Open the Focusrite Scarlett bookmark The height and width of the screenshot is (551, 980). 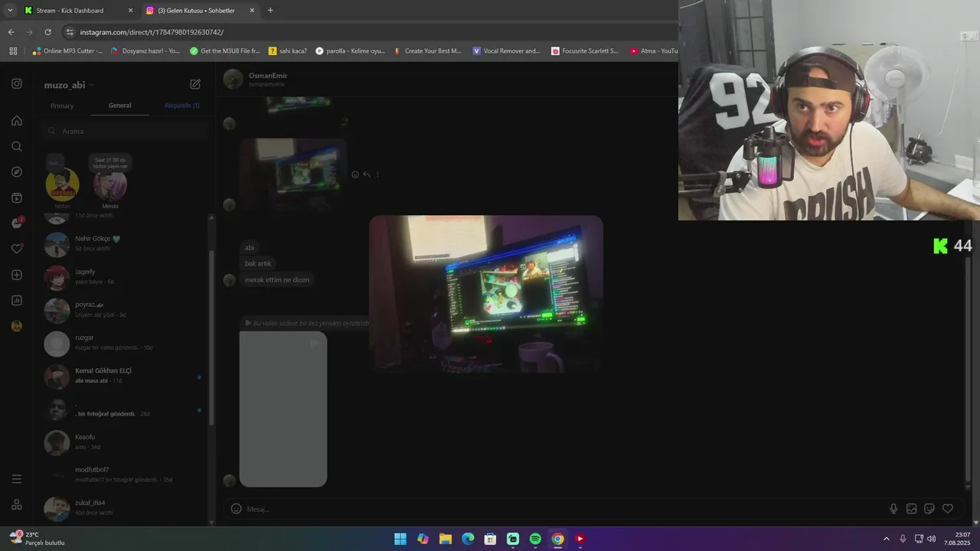(585, 51)
